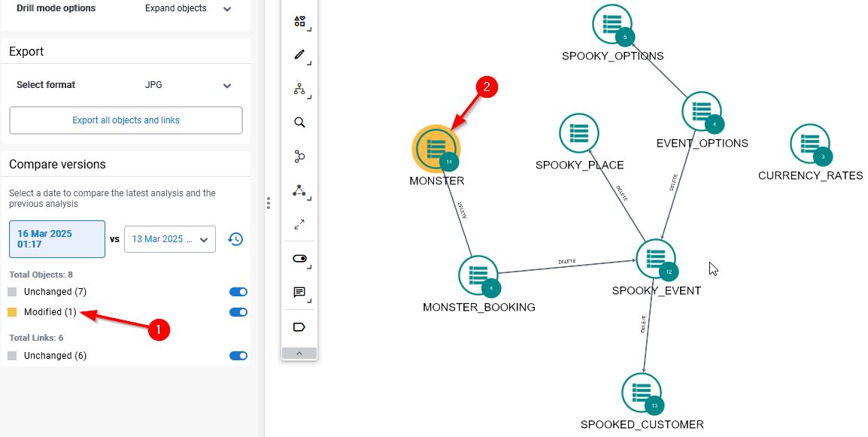Click the compare history clock icon
Image resolution: width=868 pixels, height=437 pixels.
pyautogui.click(x=235, y=239)
